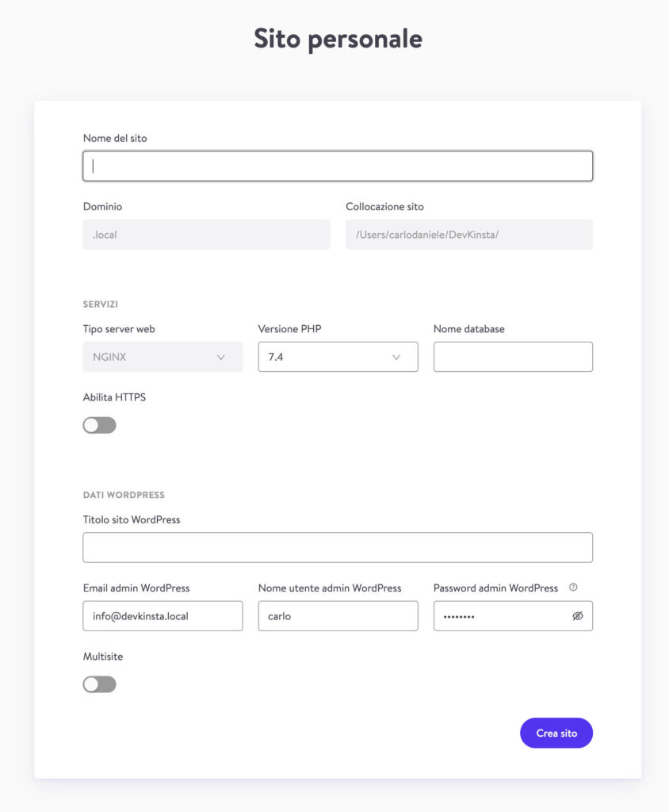The image size is (669, 812).
Task: Click the SERVIZI section heading
Action: tap(101, 304)
